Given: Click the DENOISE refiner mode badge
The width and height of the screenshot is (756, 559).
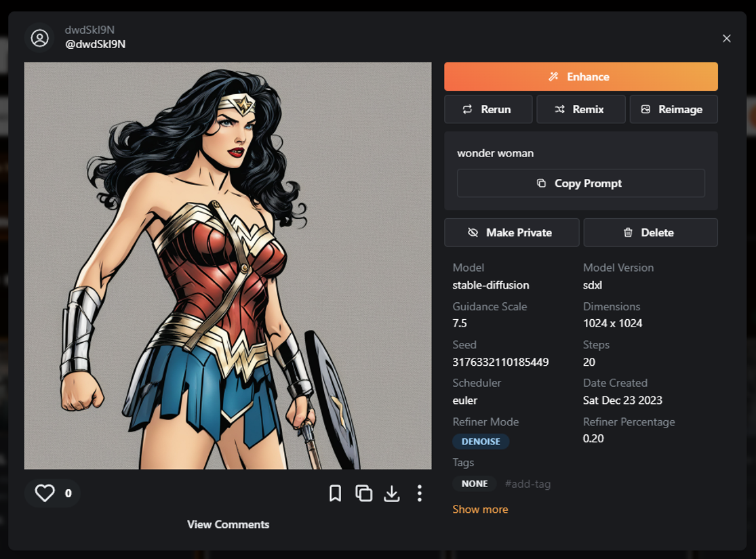Looking at the screenshot, I should click(481, 441).
